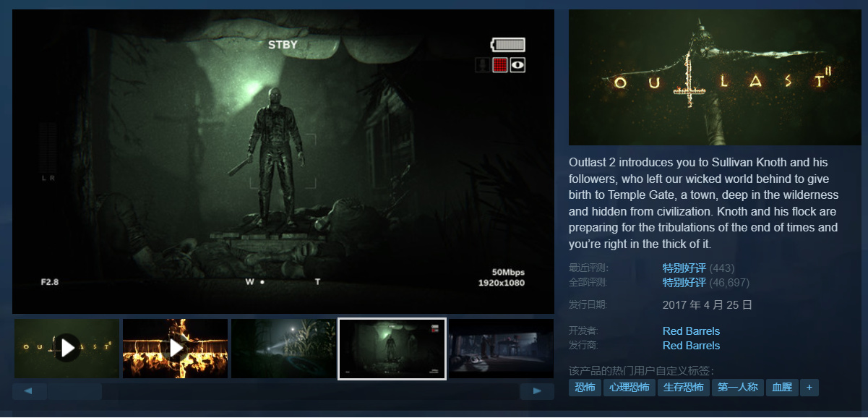Open the publisher link Red Barrels
868x418 pixels.
pyautogui.click(x=691, y=346)
